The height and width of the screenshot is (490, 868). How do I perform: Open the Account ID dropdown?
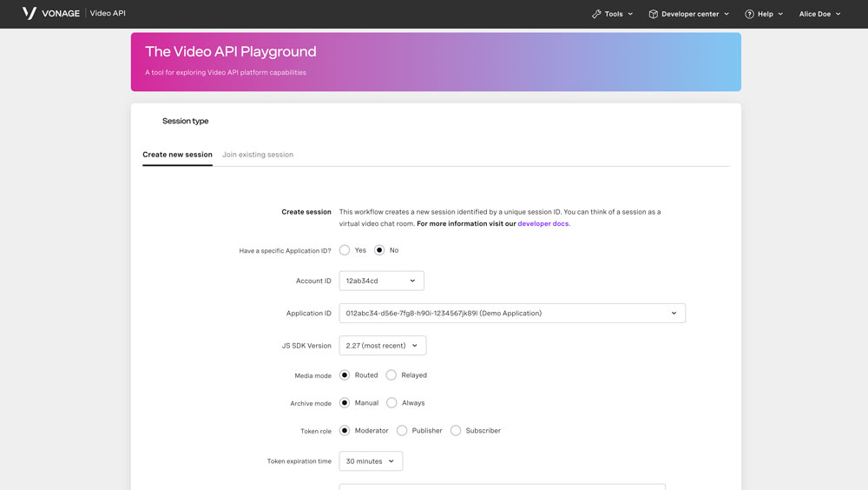pyautogui.click(x=381, y=281)
